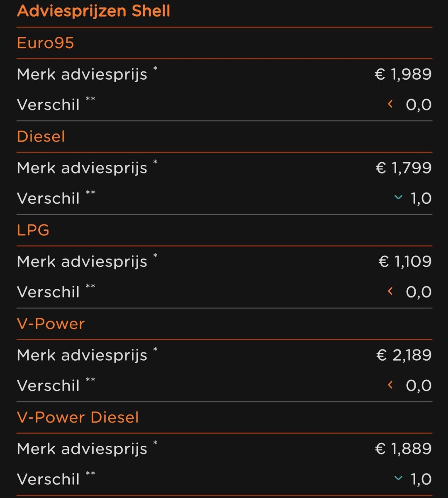Click the Euro95 price € 1,989

[403, 74]
